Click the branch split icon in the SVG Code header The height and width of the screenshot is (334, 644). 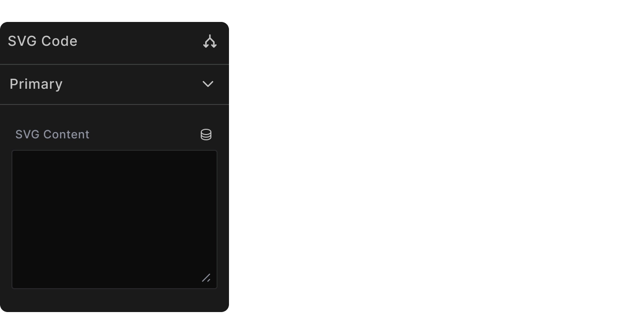click(210, 42)
